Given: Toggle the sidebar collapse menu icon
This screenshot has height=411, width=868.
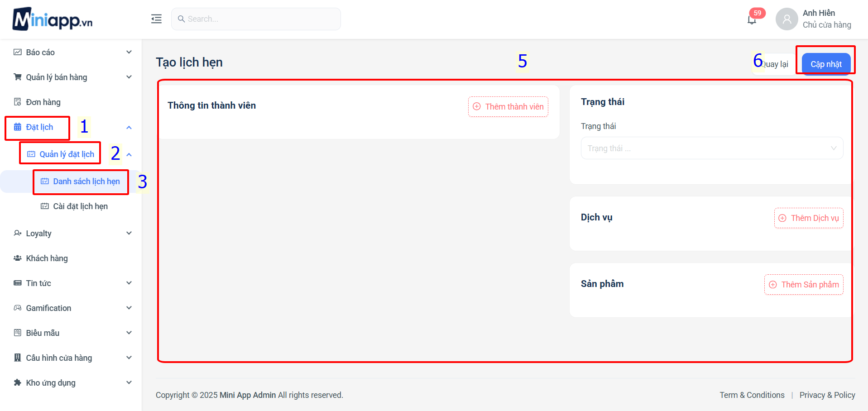Looking at the screenshot, I should coord(156,19).
